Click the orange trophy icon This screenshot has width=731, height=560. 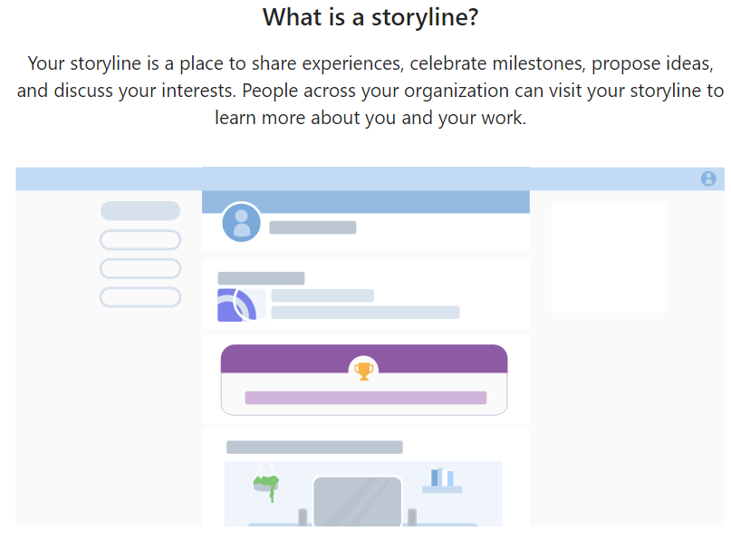point(363,370)
